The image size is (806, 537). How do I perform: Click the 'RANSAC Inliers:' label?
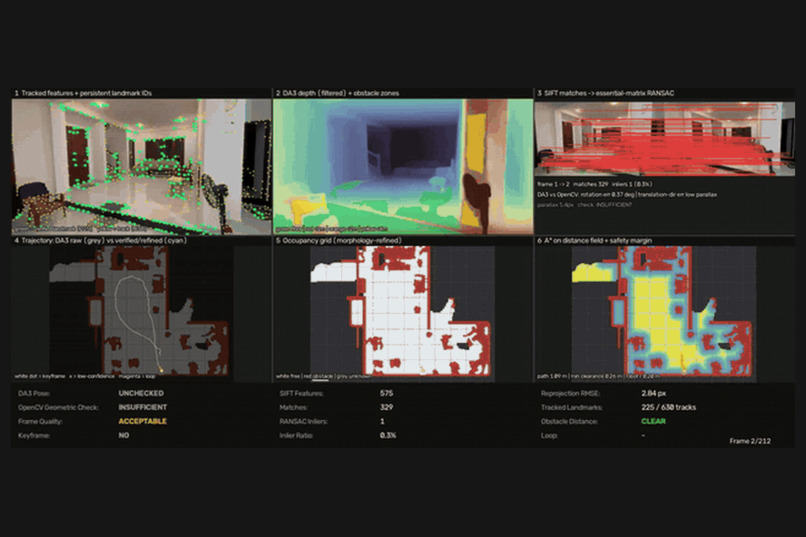pos(303,421)
